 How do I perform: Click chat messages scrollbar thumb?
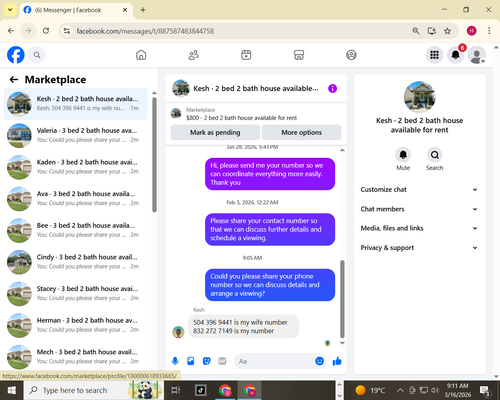pos(342,299)
